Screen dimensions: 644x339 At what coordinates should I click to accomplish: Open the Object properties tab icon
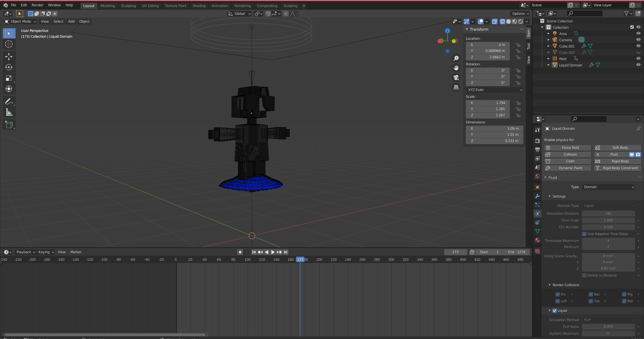[x=538, y=187]
